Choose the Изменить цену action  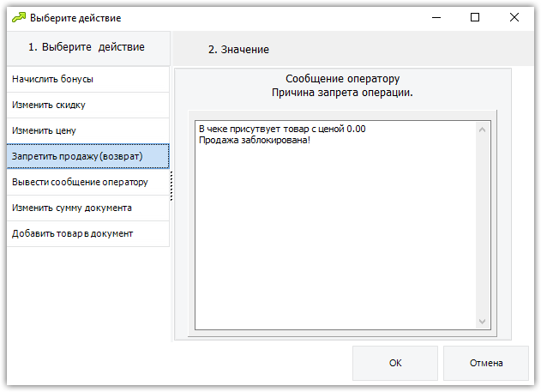88,130
